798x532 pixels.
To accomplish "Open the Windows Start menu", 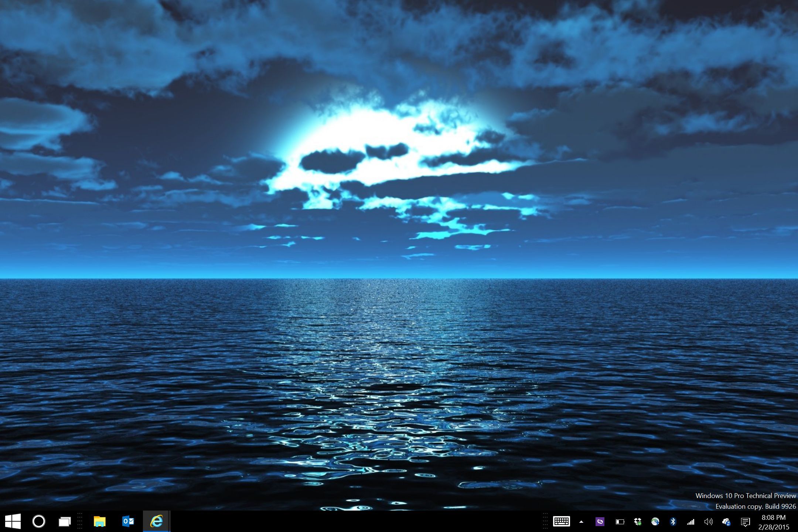I will [13, 521].
